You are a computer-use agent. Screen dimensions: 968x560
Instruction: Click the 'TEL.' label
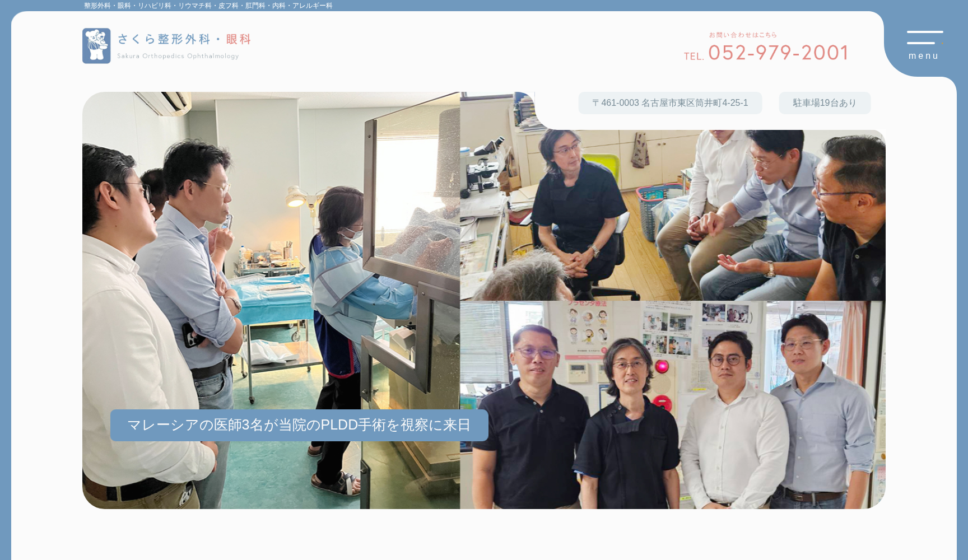tap(694, 57)
